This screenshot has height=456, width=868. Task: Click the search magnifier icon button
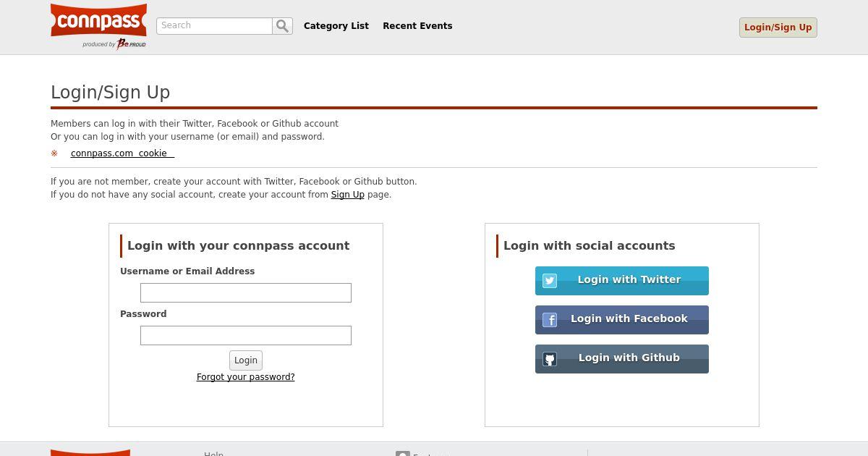(x=282, y=26)
